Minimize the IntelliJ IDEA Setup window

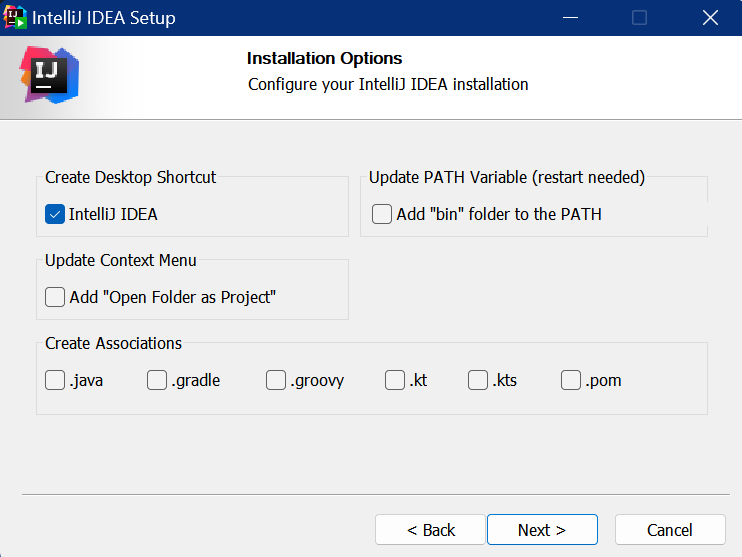[x=570, y=18]
